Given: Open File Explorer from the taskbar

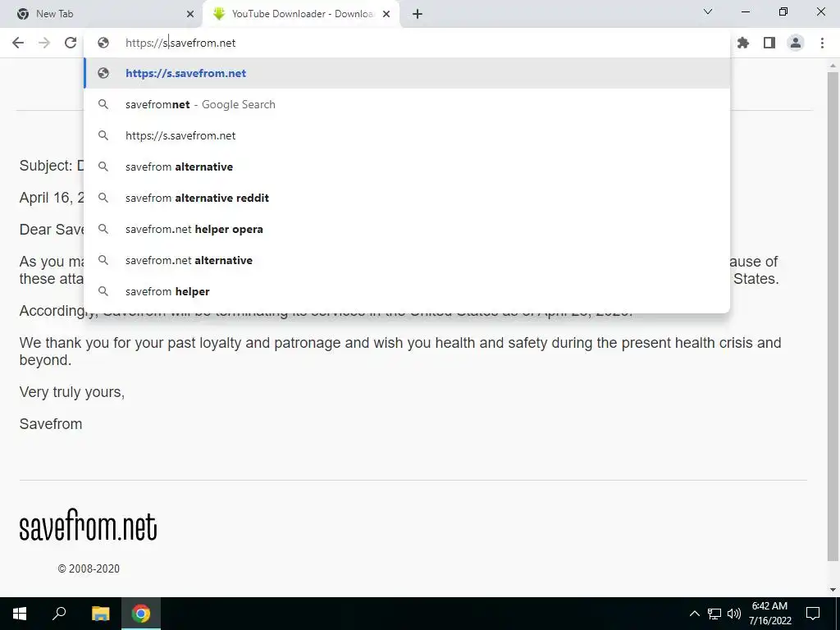Looking at the screenshot, I should point(100,614).
